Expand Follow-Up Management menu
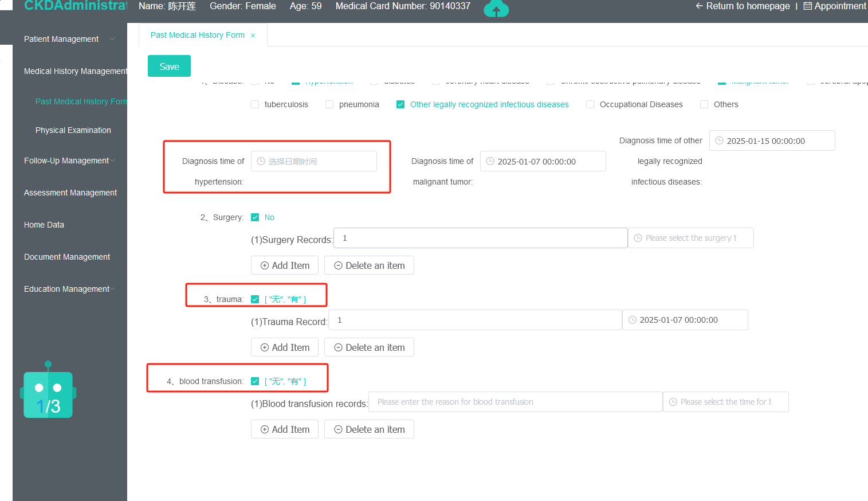Viewport: 868px width, 501px height. [x=70, y=161]
